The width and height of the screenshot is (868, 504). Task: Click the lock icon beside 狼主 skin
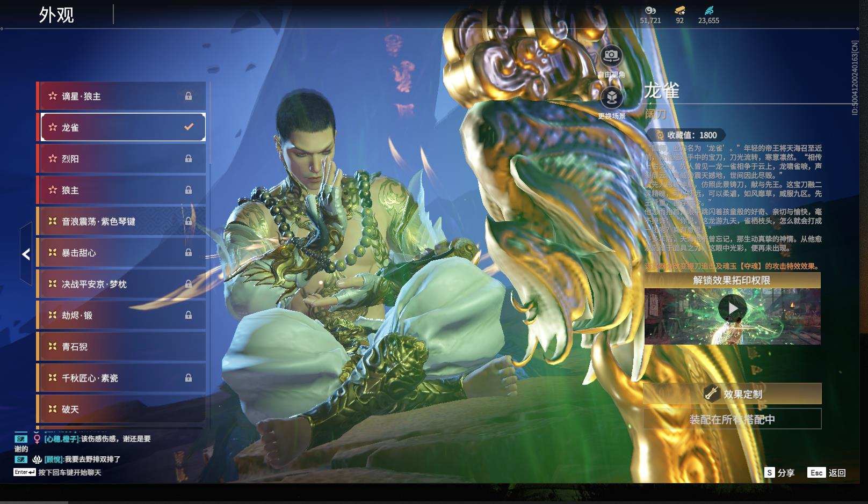189,190
